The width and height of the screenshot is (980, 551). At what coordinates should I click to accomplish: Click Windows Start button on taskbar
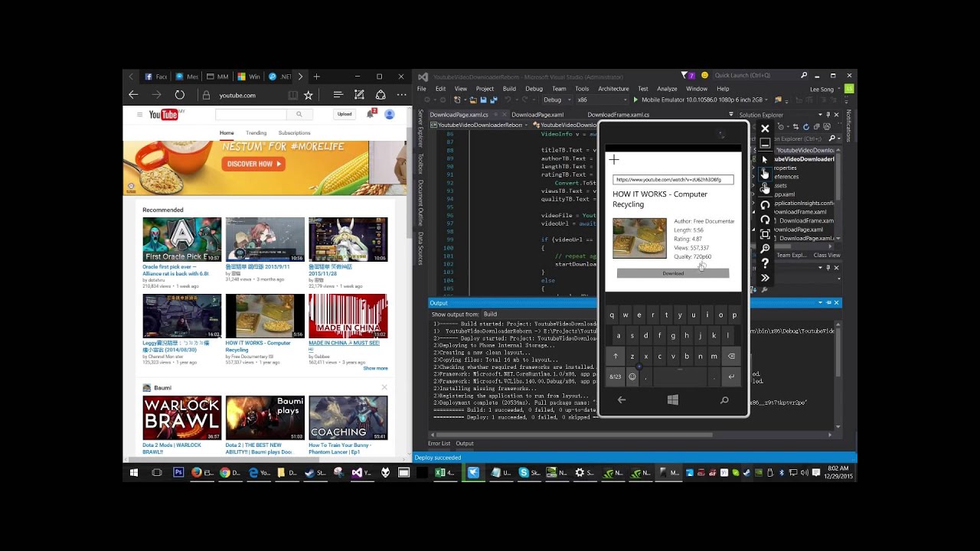(x=134, y=473)
